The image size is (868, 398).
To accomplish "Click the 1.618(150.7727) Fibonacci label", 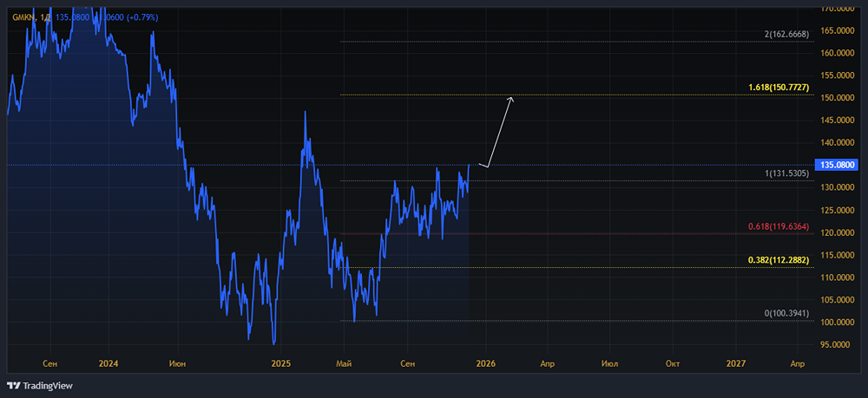I will (779, 88).
